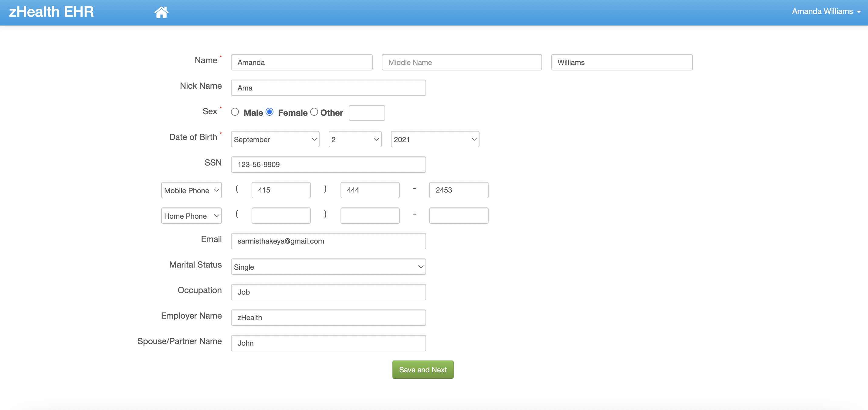This screenshot has height=410, width=868.
Task: Open the Amanda Williams user menu
Action: tap(826, 12)
